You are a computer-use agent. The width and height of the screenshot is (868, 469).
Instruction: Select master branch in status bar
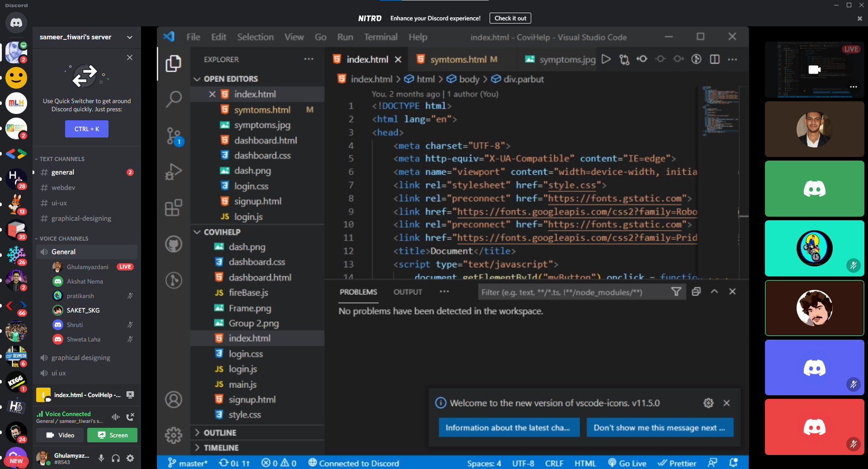point(188,463)
